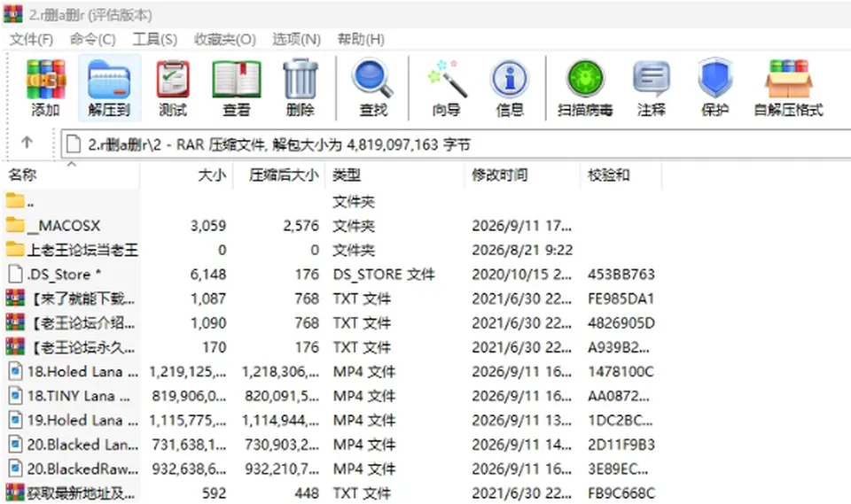Click icon of 18.Holed Lana MP4 file
This screenshot has width=851, height=504.
pos(16,371)
